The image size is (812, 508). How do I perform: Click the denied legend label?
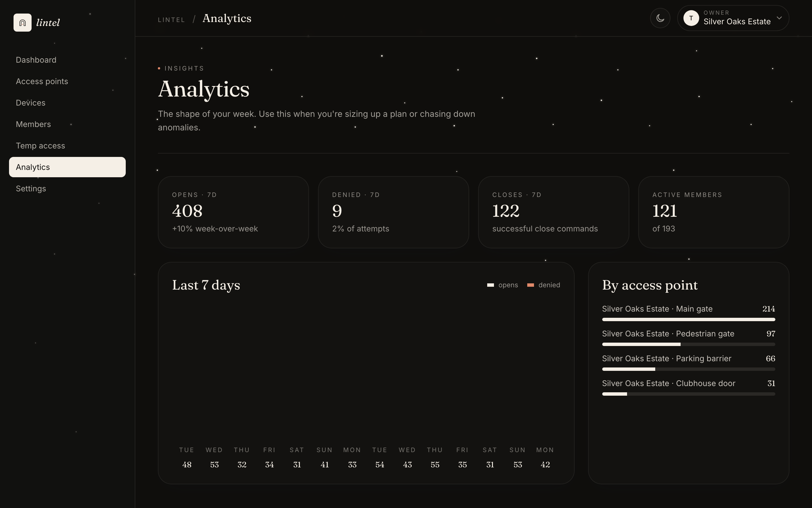point(549,285)
